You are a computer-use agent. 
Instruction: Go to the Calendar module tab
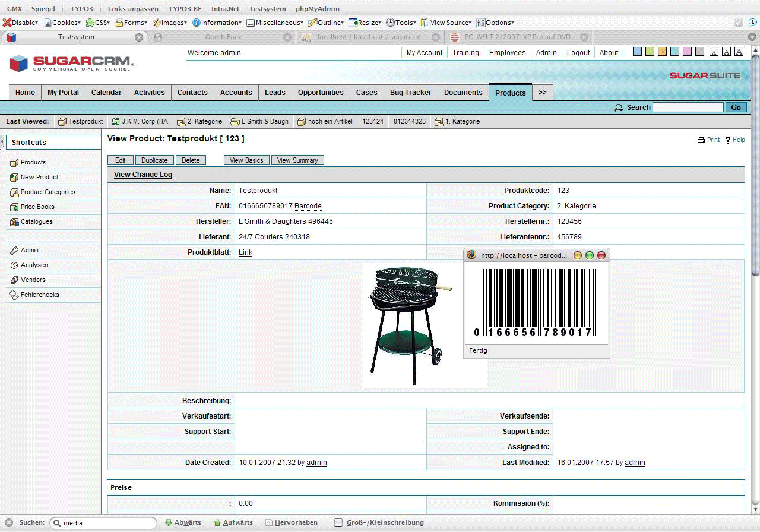(x=106, y=92)
